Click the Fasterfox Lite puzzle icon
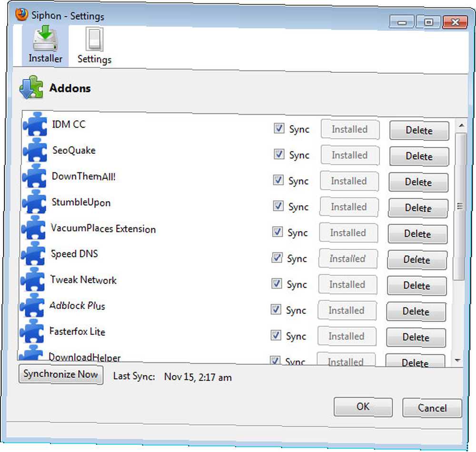The height and width of the screenshot is (452, 476). pyautogui.click(x=32, y=331)
